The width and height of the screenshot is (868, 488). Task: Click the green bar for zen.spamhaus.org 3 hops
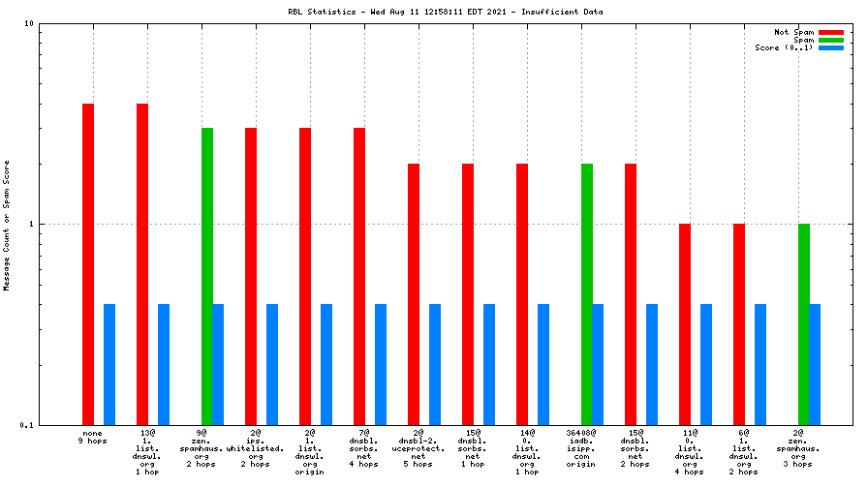coord(804,323)
